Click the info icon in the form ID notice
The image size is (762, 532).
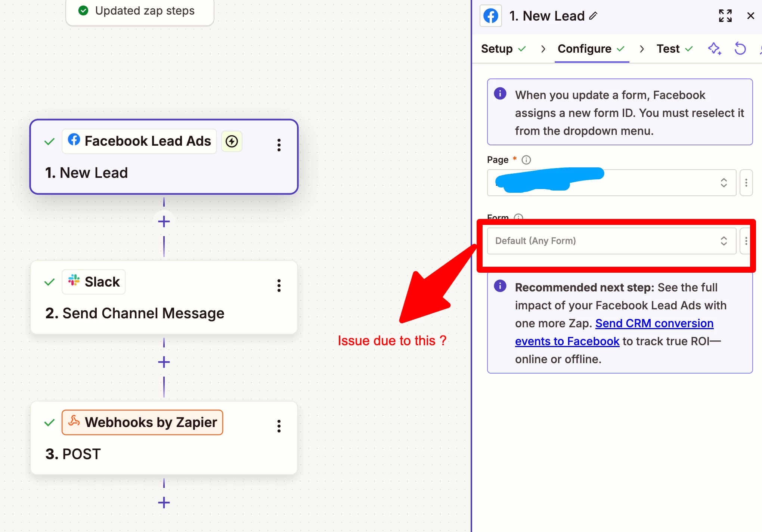point(500,93)
